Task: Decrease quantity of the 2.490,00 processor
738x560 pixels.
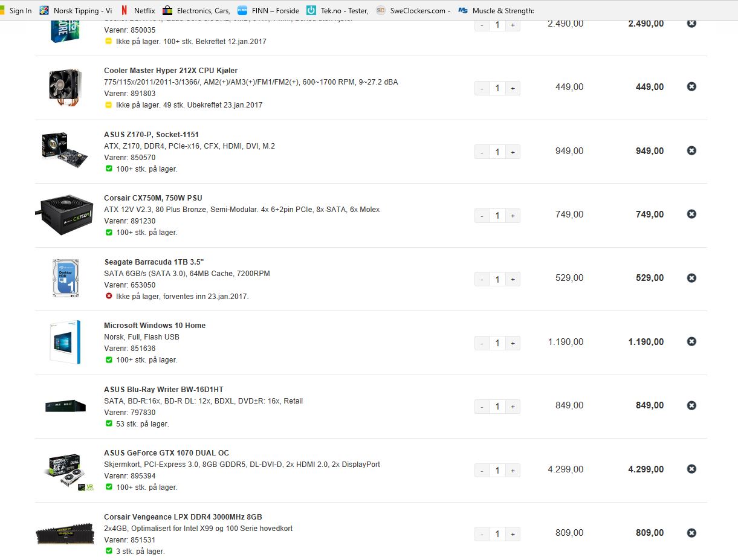Action: tap(482, 25)
